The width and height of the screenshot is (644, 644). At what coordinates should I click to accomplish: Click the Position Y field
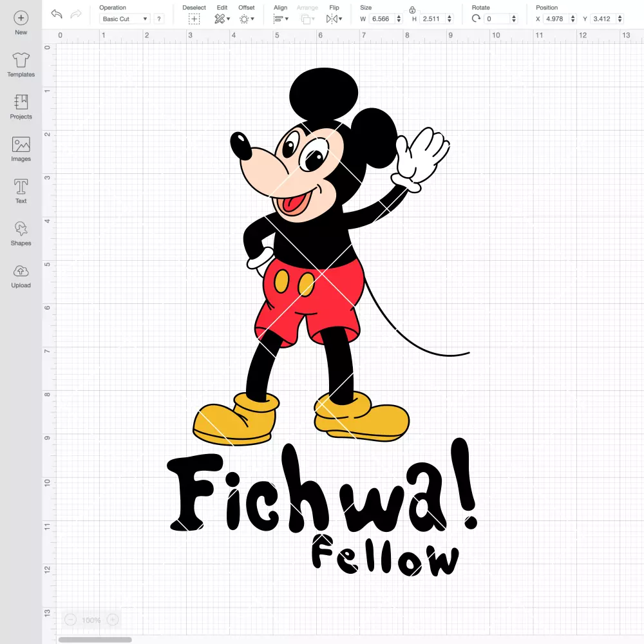coord(603,19)
